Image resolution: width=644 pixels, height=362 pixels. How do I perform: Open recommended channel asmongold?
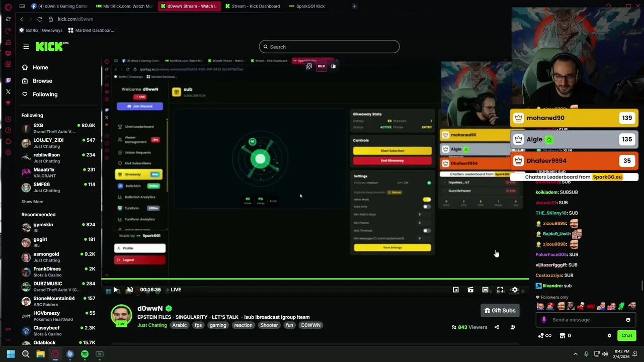[58, 257]
